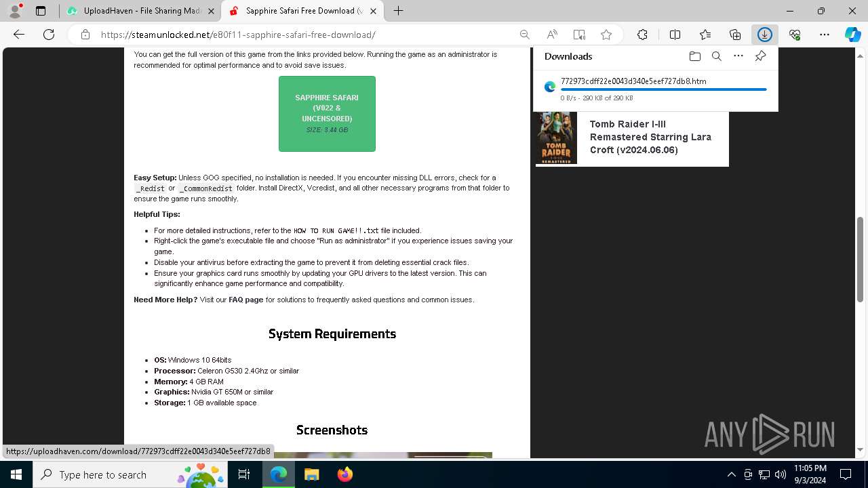868x488 pixels.
Task: Open the Tomb Raider I-III Remastered link
Action: tap(650, 137)
